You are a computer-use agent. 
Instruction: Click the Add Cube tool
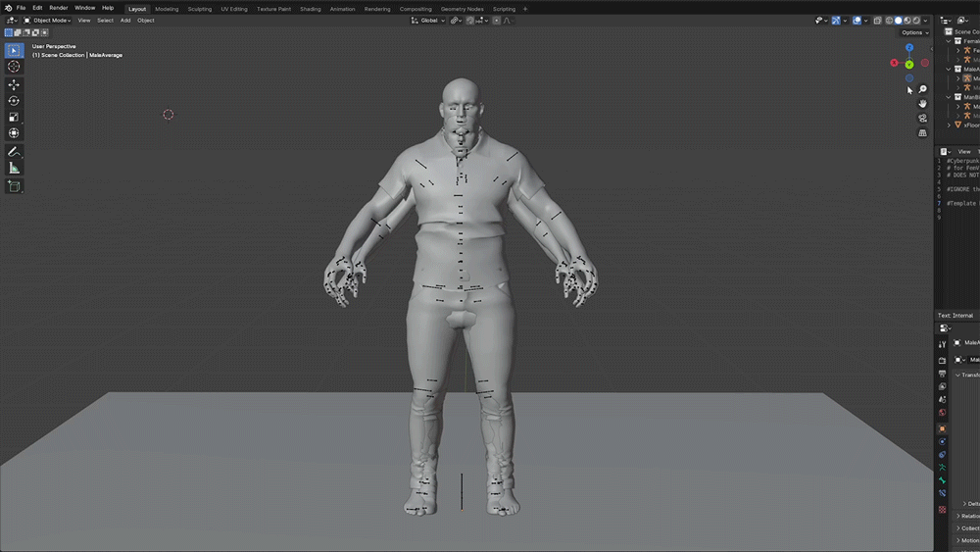14,186
